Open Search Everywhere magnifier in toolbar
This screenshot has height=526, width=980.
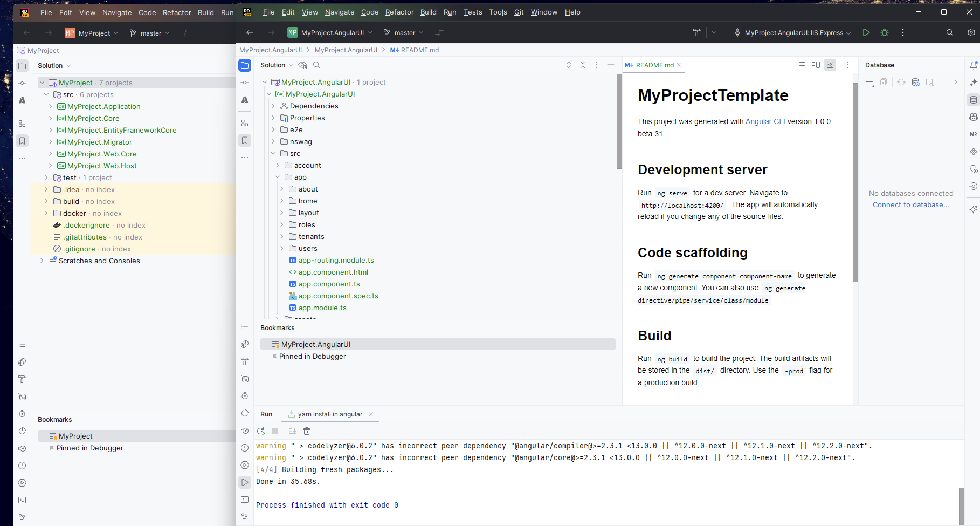coord(950,32)
